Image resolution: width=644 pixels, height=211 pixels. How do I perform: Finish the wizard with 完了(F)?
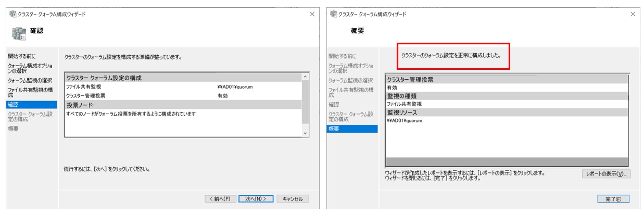pyautogui.click(x=613, y=198)
